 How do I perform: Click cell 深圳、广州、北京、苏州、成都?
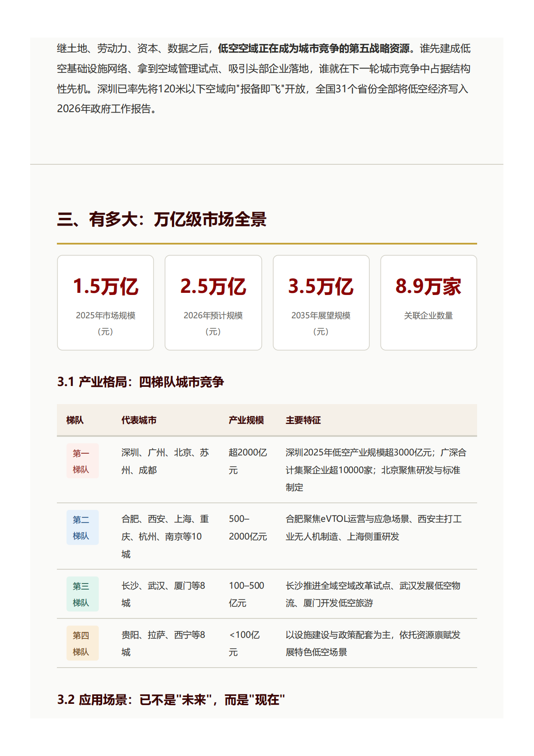pyautogui.click(x=165, y=461)
